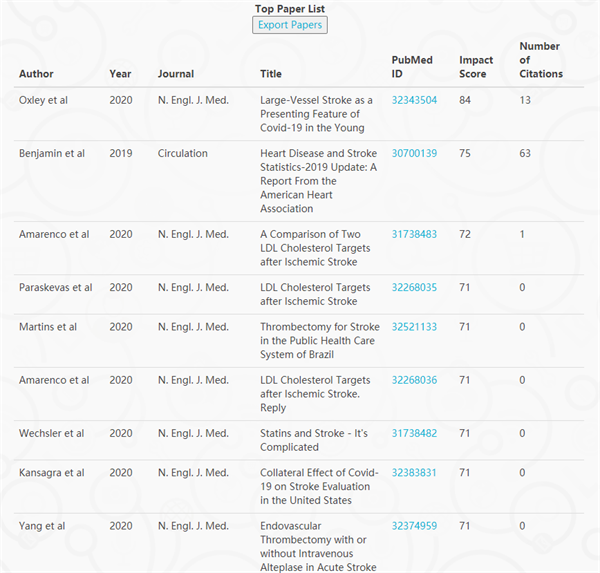Open PubMed ID 32374959 link

click(414, 526)
